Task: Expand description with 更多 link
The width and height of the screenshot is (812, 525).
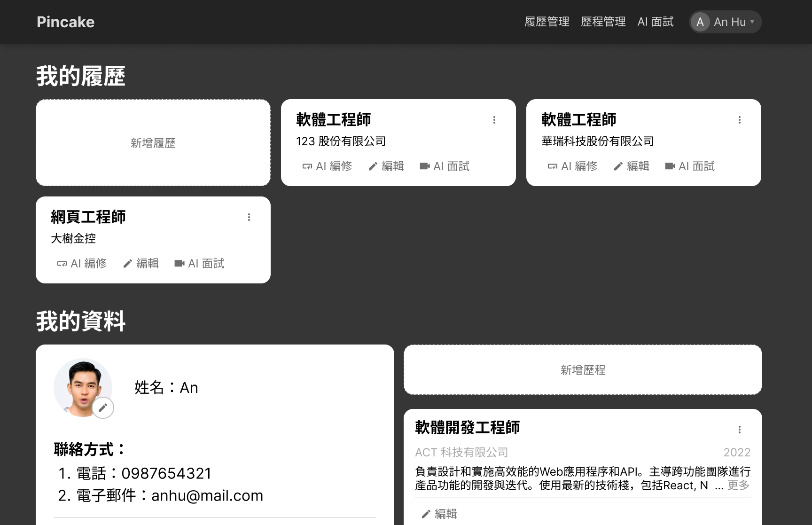Action: pos(738,486)
